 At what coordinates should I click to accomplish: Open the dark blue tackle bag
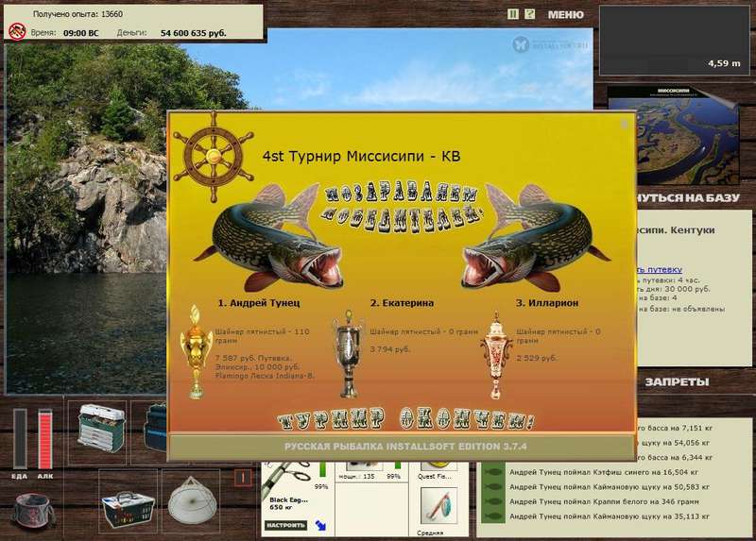(x=155, y=427)
